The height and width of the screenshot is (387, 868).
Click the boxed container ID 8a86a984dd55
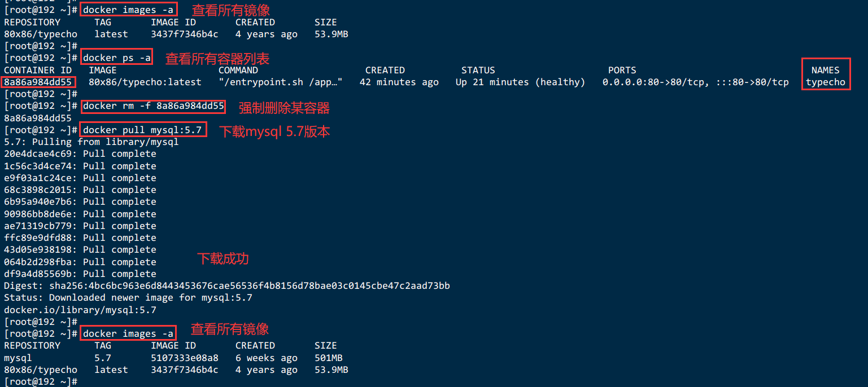point(38,82)
